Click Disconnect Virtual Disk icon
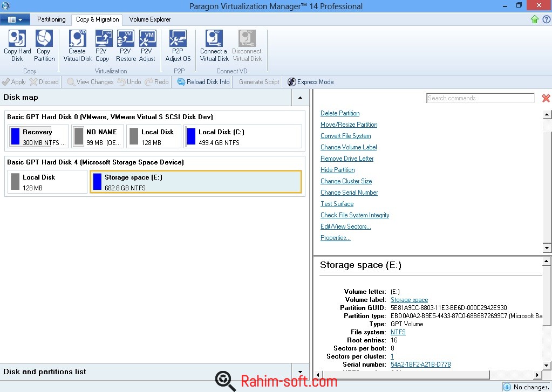 [x=247, y=38]
